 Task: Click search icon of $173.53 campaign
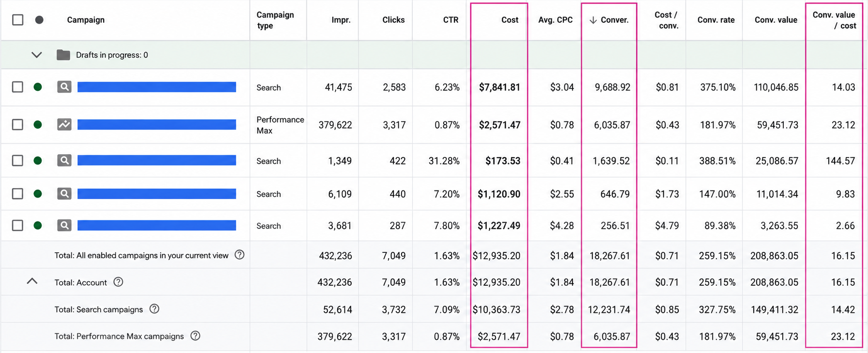point(64,161)
